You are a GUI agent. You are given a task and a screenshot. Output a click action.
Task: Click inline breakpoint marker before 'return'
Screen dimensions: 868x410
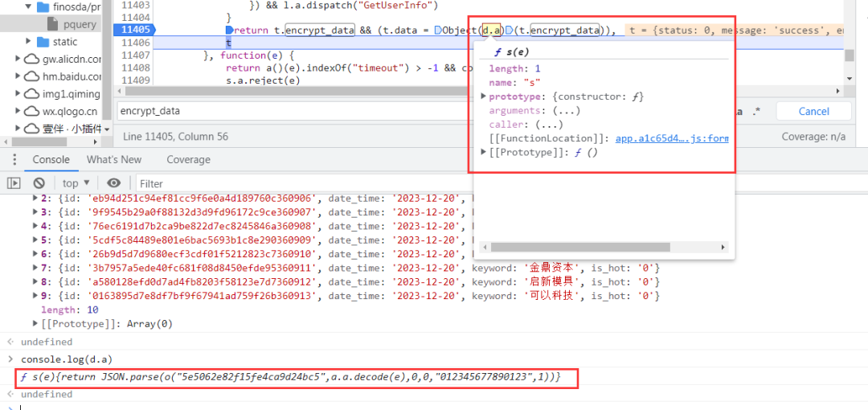tap(230, 30)
